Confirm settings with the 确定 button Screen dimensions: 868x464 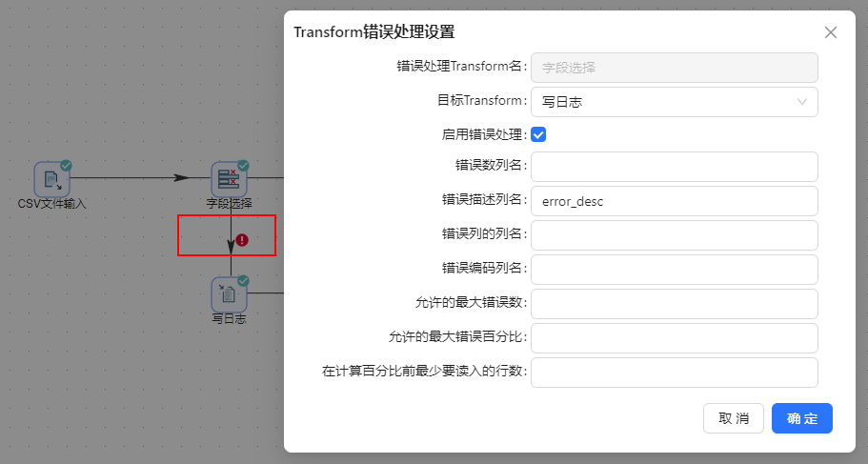coord(801,418)
